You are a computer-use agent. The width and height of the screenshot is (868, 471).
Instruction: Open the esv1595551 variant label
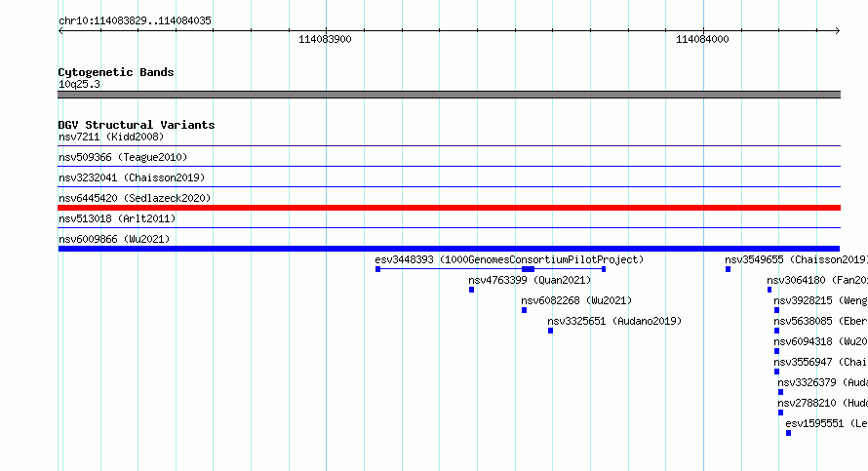[826, 423]
